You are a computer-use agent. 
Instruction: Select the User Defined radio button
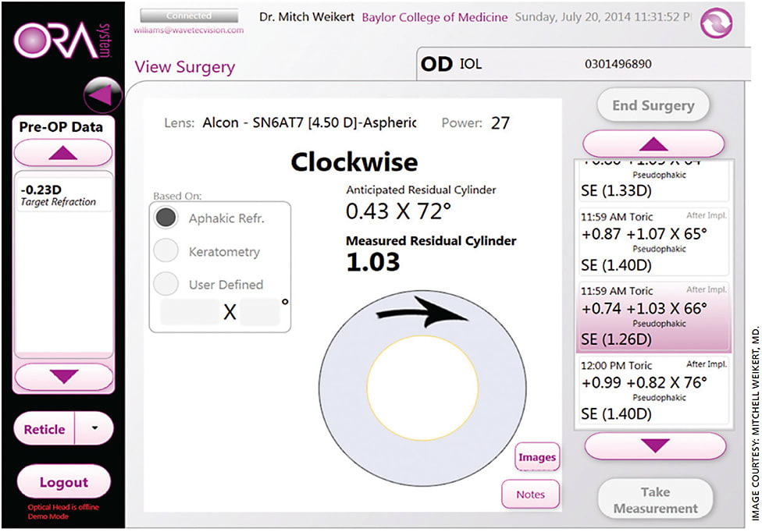tap(166, 283)
